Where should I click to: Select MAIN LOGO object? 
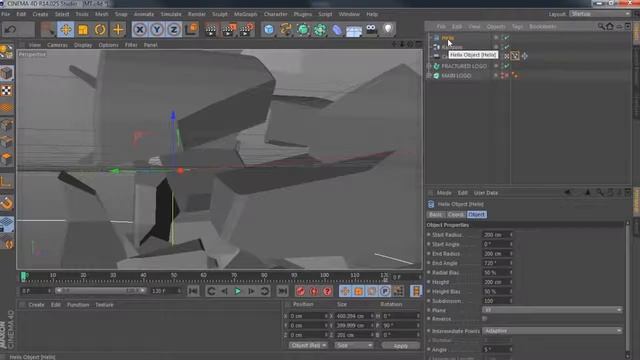click(x=456, y=76)
